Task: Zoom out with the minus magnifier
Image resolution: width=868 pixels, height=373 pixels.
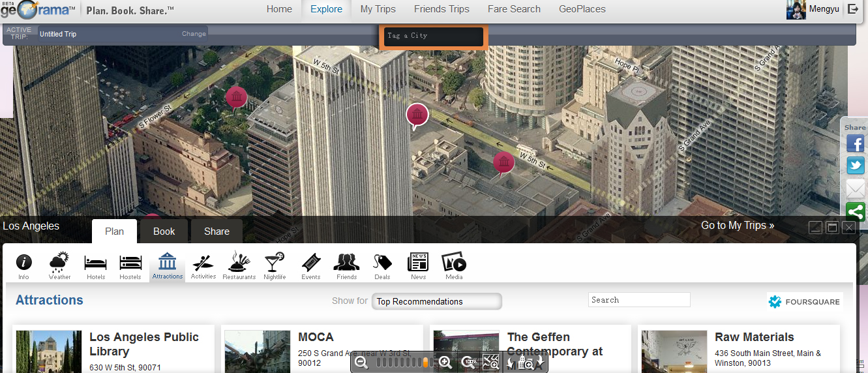Action: 361,363
